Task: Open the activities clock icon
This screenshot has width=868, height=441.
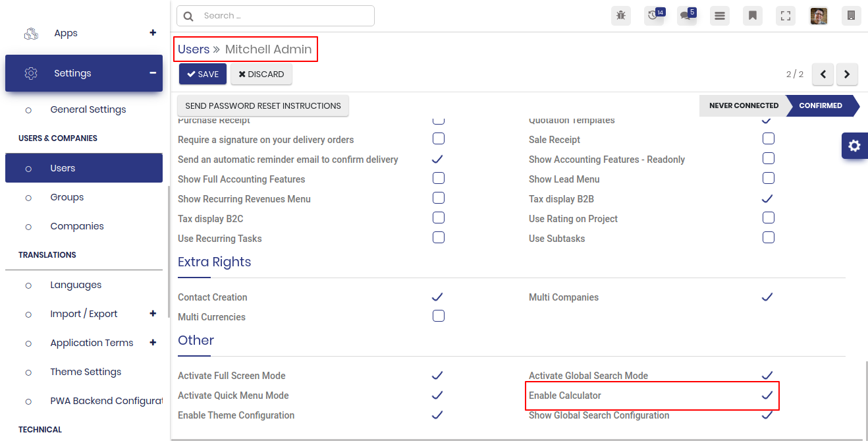Action: pos(654,16)
